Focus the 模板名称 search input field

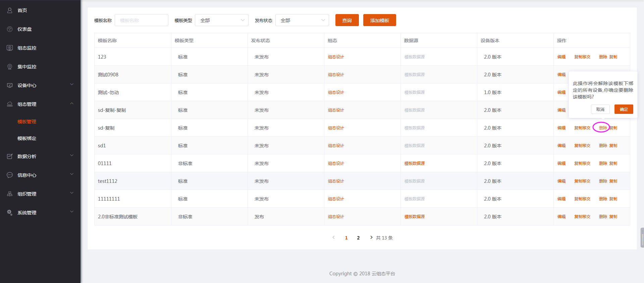tap(141, 20)
